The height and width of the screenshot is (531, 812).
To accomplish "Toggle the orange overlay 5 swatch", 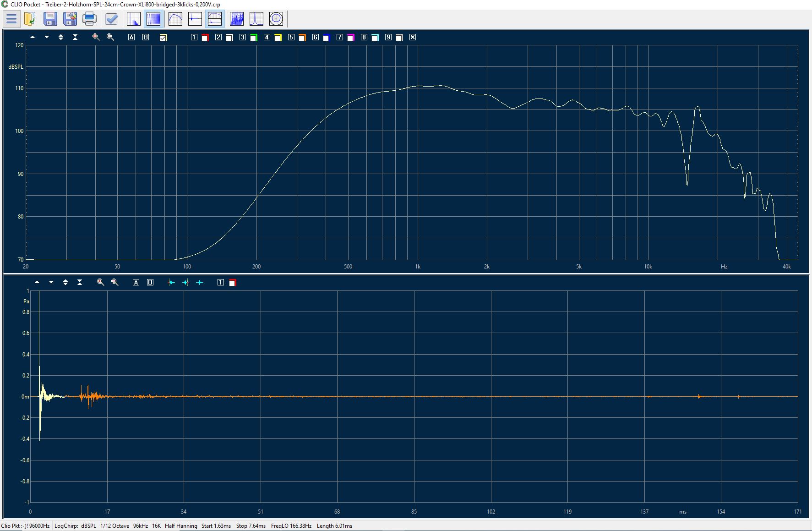I will point(302,38).
